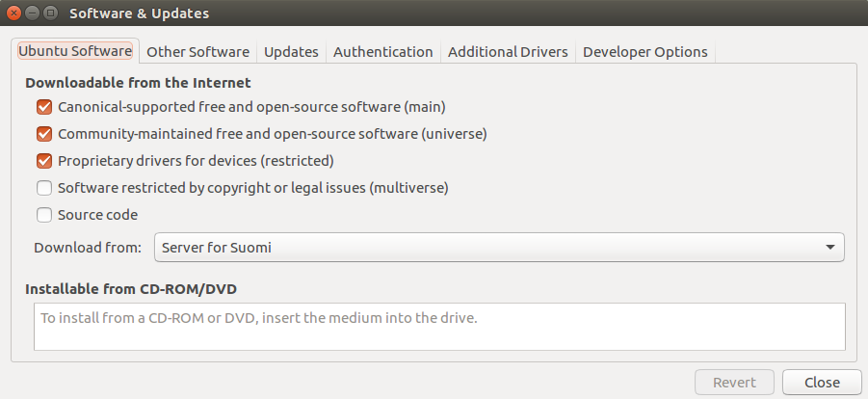Maximize the Software & Updates window
Screen dimensions: 868x399
(x=50, y=13)
